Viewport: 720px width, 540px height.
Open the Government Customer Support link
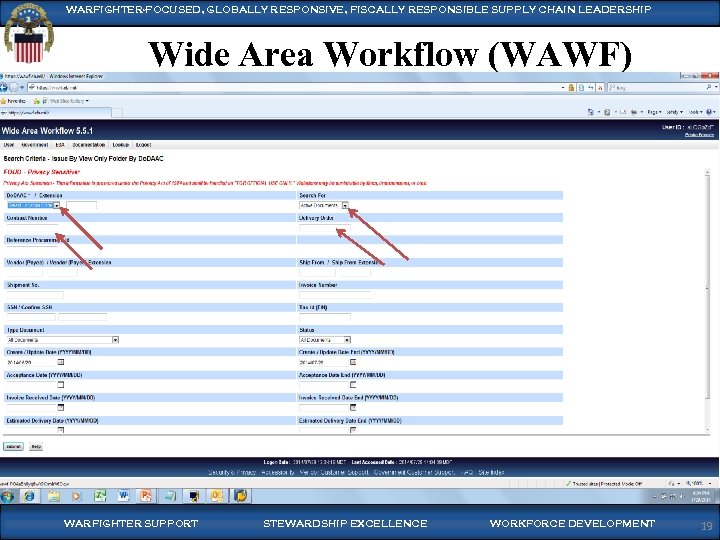click(x=414, y=472)
